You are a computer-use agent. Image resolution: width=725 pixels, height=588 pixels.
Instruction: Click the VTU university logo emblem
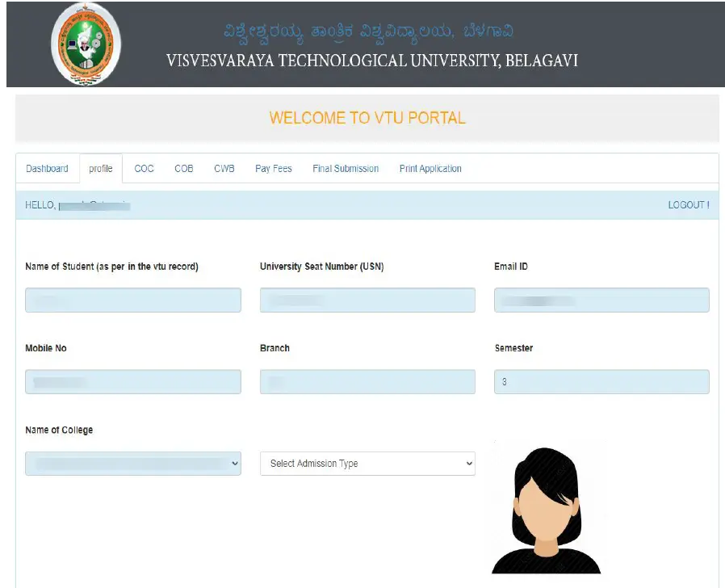86,44
